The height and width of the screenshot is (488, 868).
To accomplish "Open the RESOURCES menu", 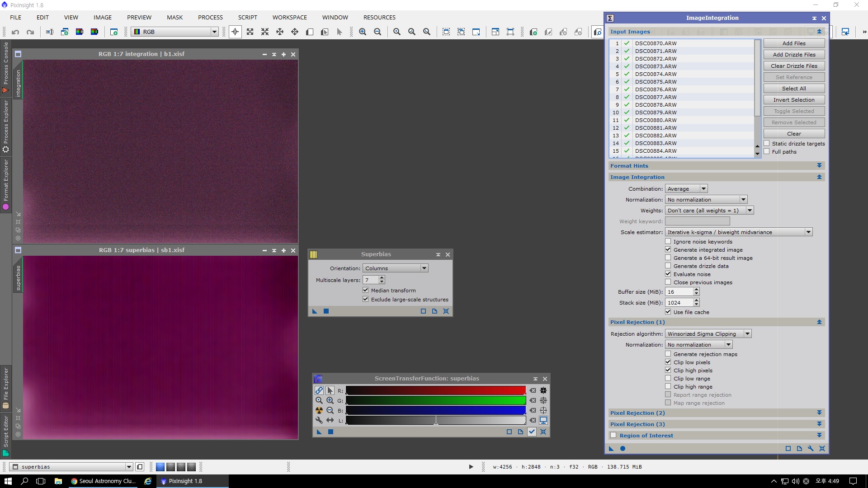I will [379, 17].
